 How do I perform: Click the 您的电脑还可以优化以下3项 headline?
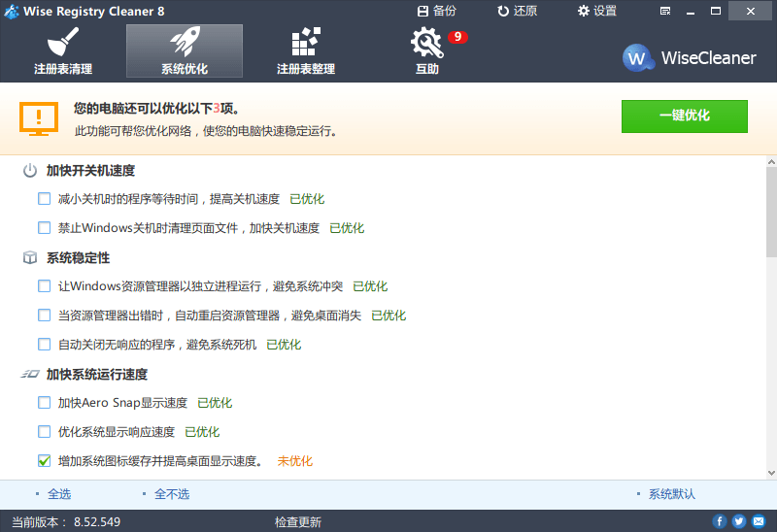tap(156, 109)
